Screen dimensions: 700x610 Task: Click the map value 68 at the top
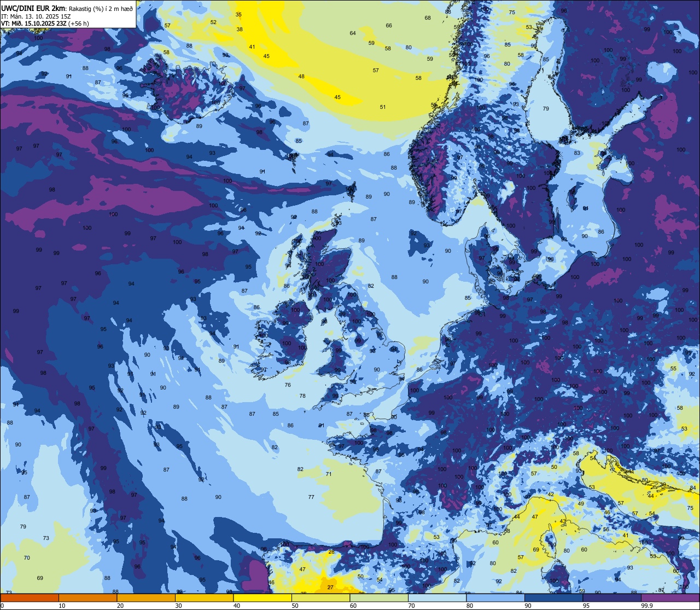tap(428, 18)
